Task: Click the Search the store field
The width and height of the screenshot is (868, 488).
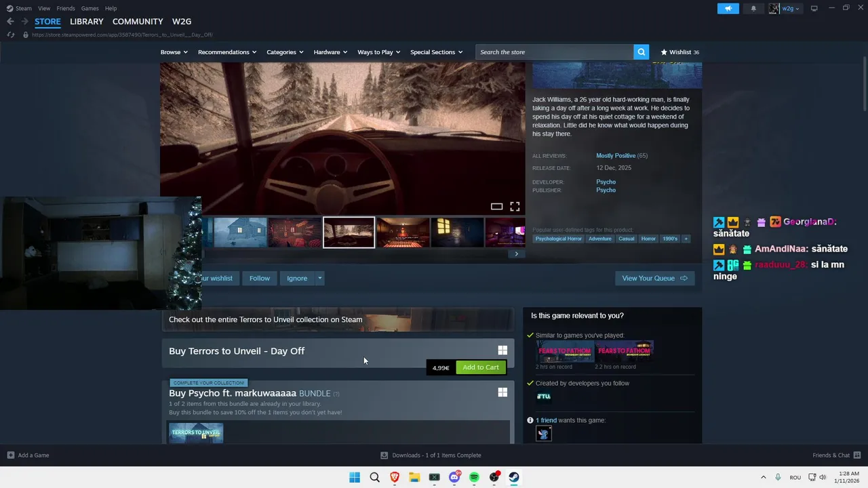Action: [555, 52]
